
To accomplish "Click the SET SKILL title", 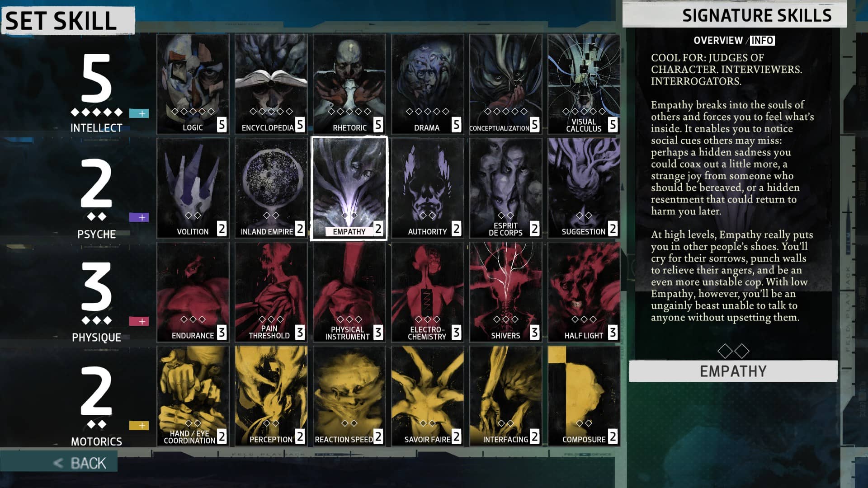I will (68, 21).
